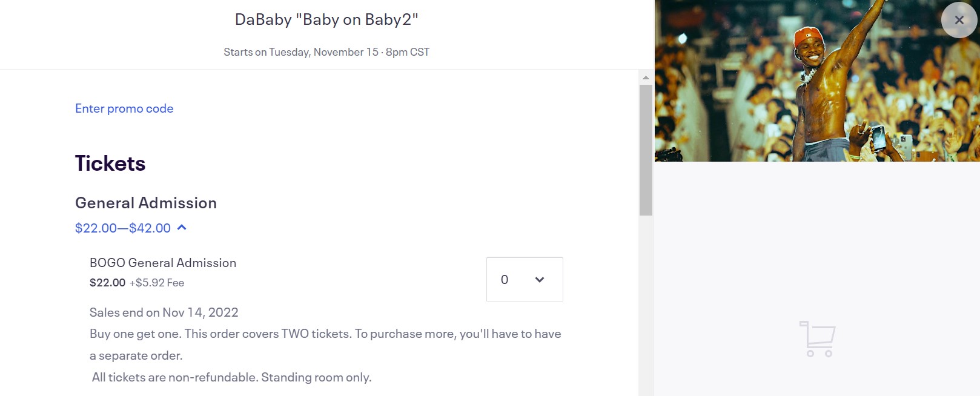The image size is (980, 396).
Task: Click the shopping cart icon
Action: [x=819, y=339]
